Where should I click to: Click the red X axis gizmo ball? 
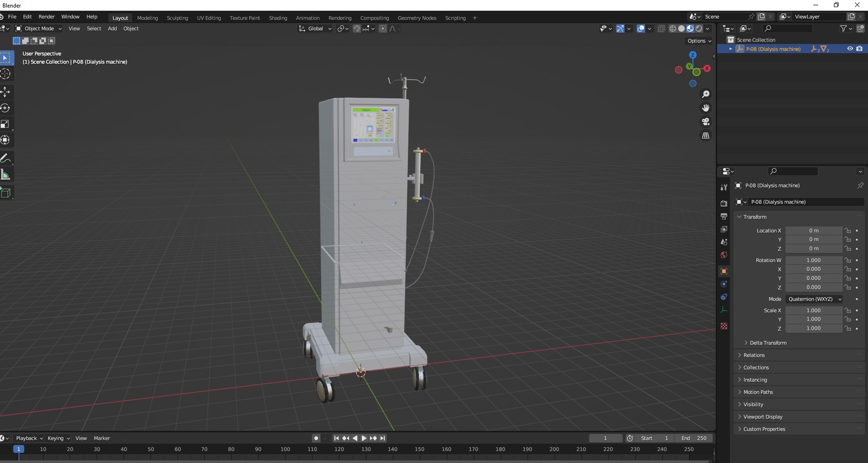pyautogui.click(x=707, y=68)
